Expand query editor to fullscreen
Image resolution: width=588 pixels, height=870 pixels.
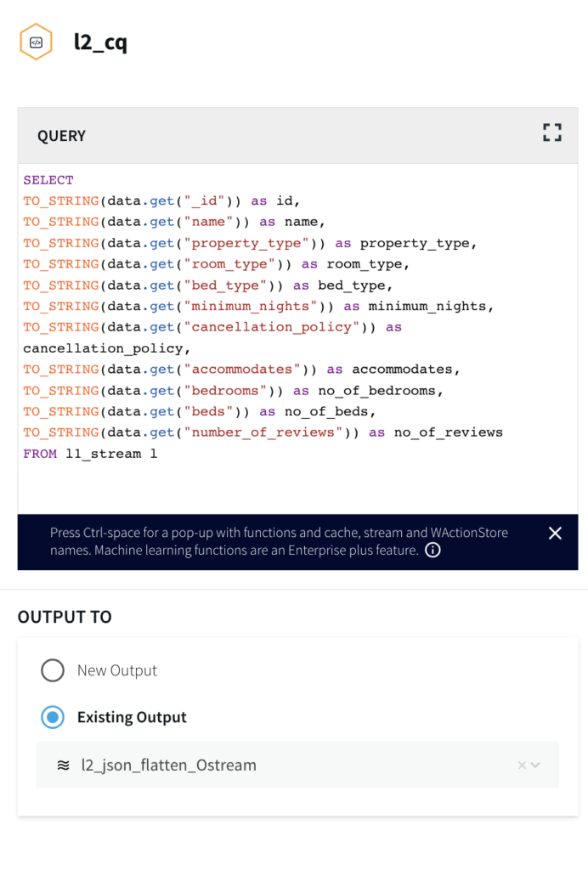pyautogui.click(x=552, y=132)
